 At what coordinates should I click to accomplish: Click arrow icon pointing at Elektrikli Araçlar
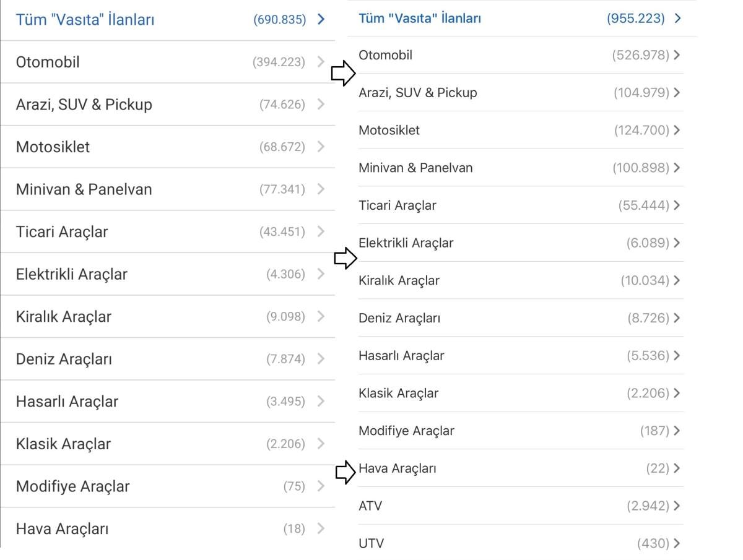pos(345,258)
